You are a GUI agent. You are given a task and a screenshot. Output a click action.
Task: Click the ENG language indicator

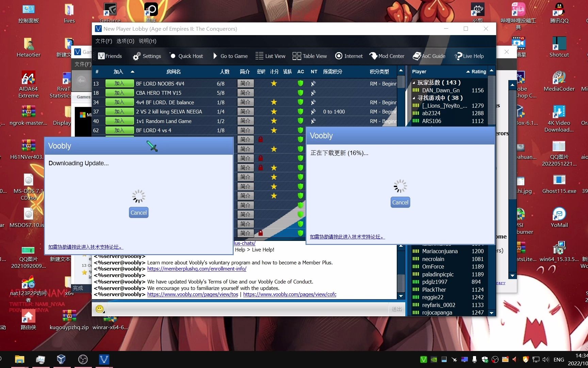tap(559, 359)
